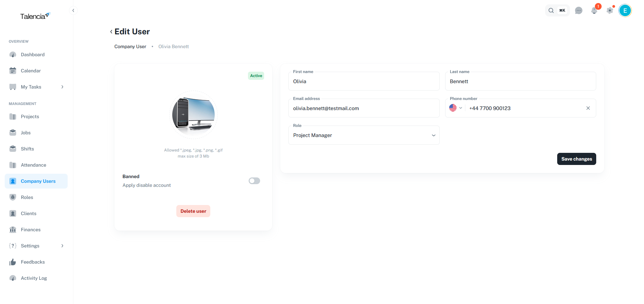Select the Attendance icon
The width and height of the screenshot is (644, 304).
click(12, 165)
